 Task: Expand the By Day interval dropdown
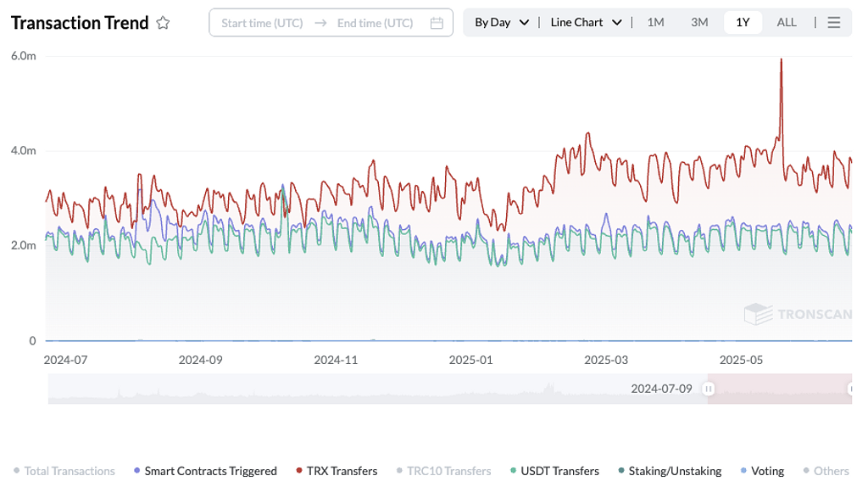point(501,23)
